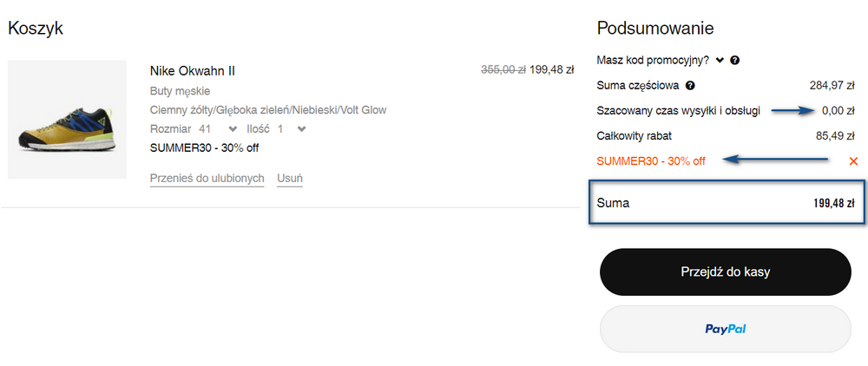Click the crossed-out 355,00 zł price
Image resolution: width=868 pixels, height=366 pixels.
click(x=503, y=69)
